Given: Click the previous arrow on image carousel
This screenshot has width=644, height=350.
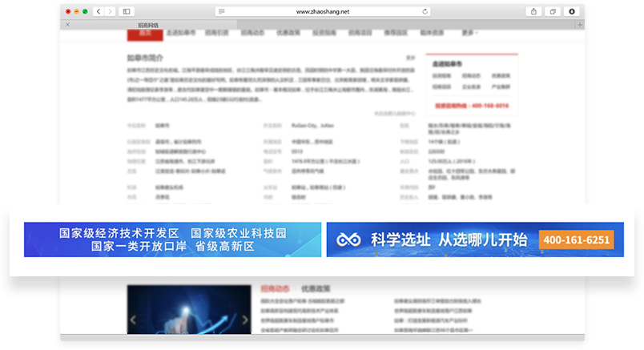Looking at the screenshot, I should click(134, 320).
